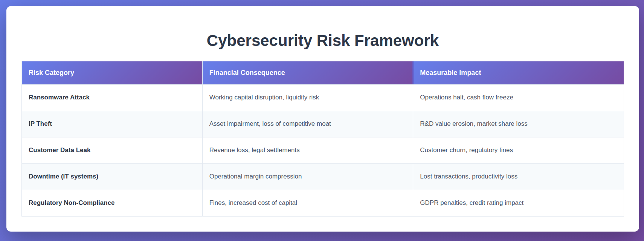Click the Revenue loss, legal settlements cell

pyautogui.click(x=254, y=150)
